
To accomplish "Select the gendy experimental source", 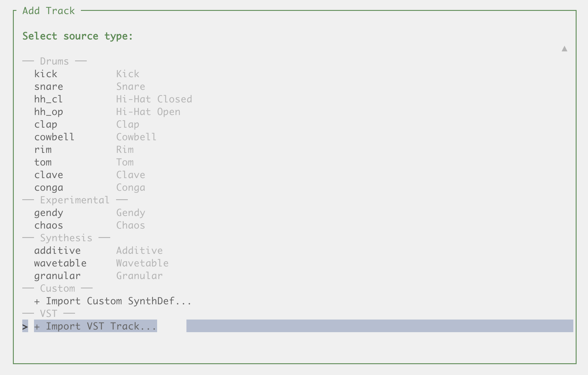I will (x=49, y=213).
